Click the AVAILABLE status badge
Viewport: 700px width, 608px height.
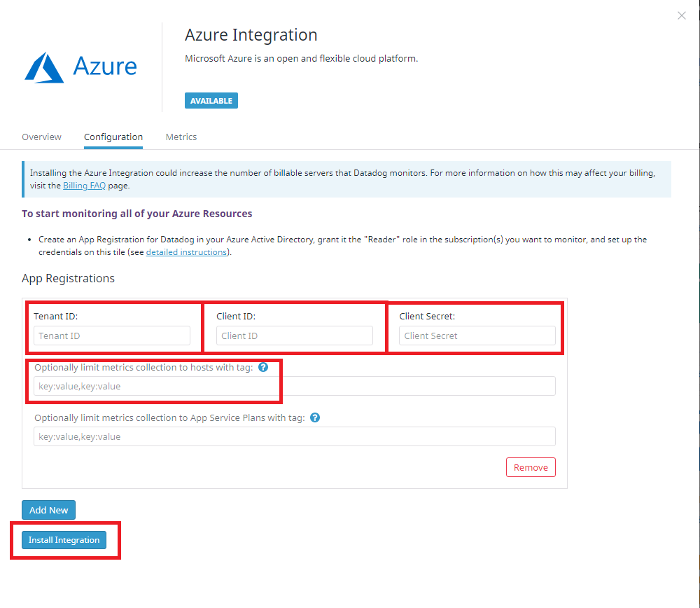coord(211,100)
